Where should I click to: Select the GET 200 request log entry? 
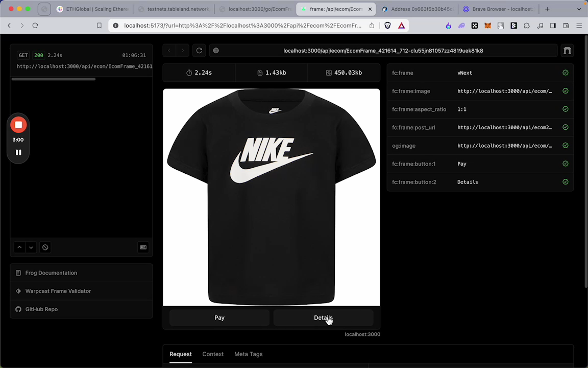[x=81, y=61]
